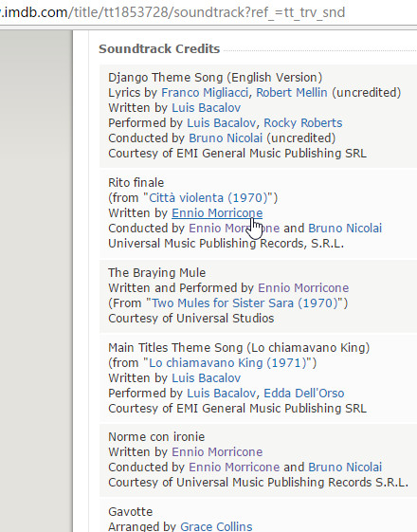Open the Robert Mellin link
417x532 pixels.
292,93
